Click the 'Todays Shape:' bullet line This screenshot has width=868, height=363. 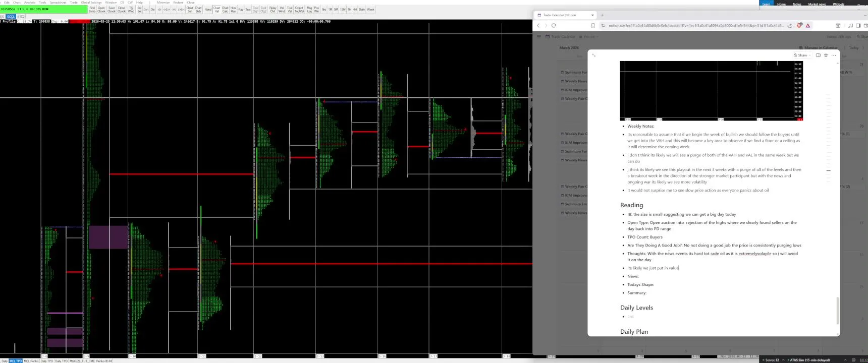click(641, 284)
